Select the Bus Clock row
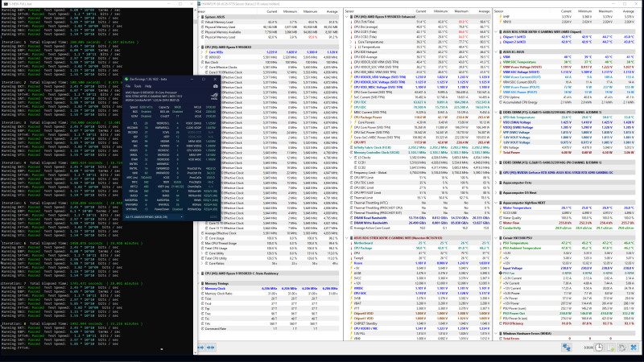Image resolution: width=644 pixels, height=362 pixels. tap(269, 62)
